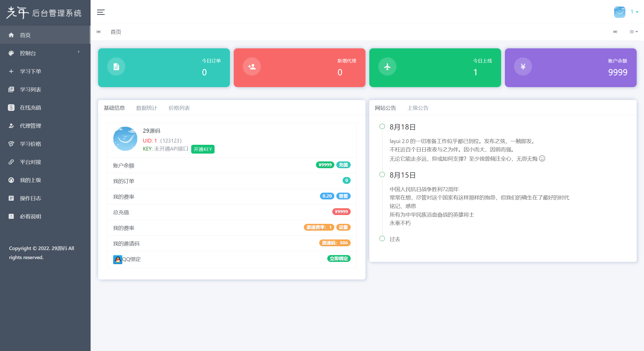Viewport: 644px width, 351px height.
Task: Open 学习下单 via the plus icon
Action: point(11,71)
